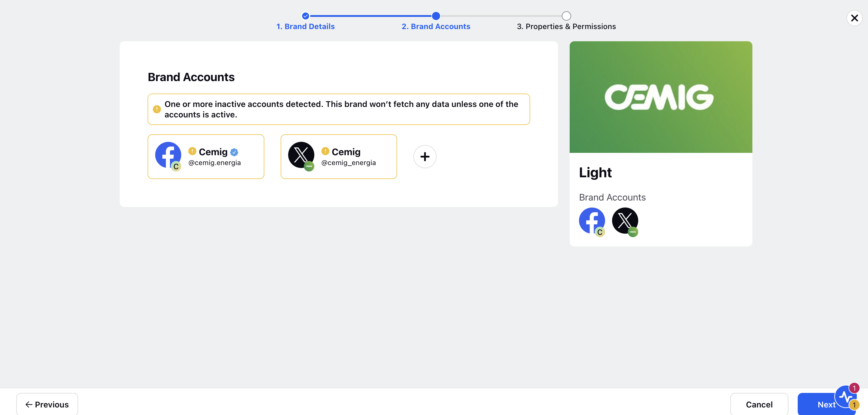Click the Next button
Viewport: 868px width, 415px height.
(x=826, y=404)
